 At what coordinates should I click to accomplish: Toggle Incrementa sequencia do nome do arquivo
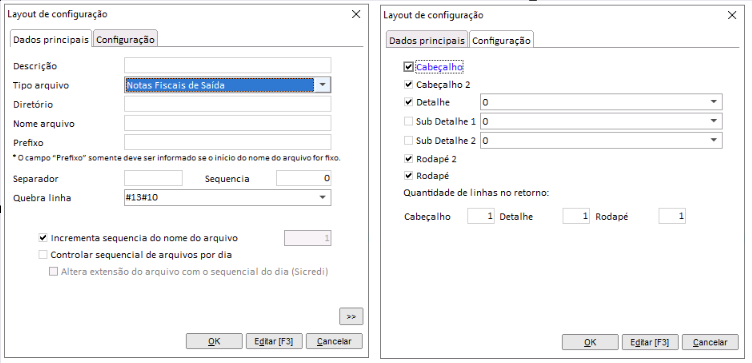(43, 237)
